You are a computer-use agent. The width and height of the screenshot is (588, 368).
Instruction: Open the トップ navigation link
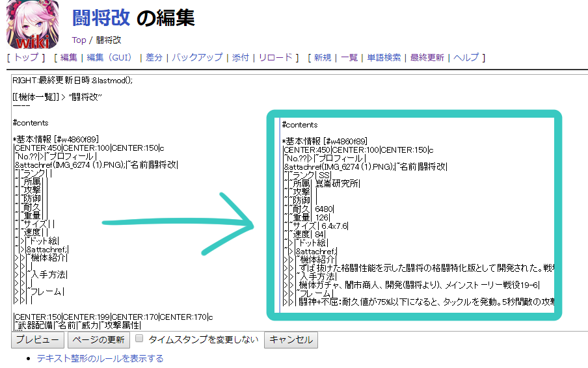coord(26,57)
